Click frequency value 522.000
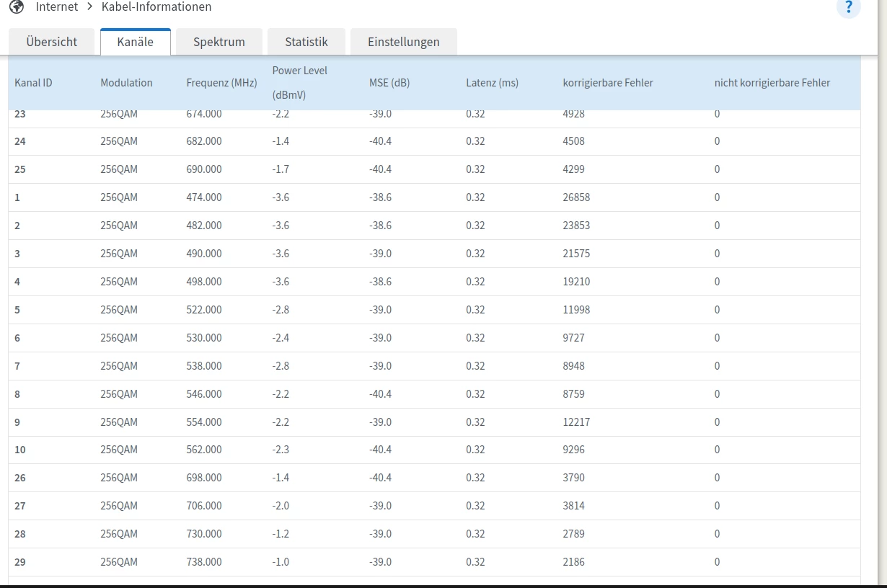Viewport: 887px width, 588px height. [x=204, y=310]
